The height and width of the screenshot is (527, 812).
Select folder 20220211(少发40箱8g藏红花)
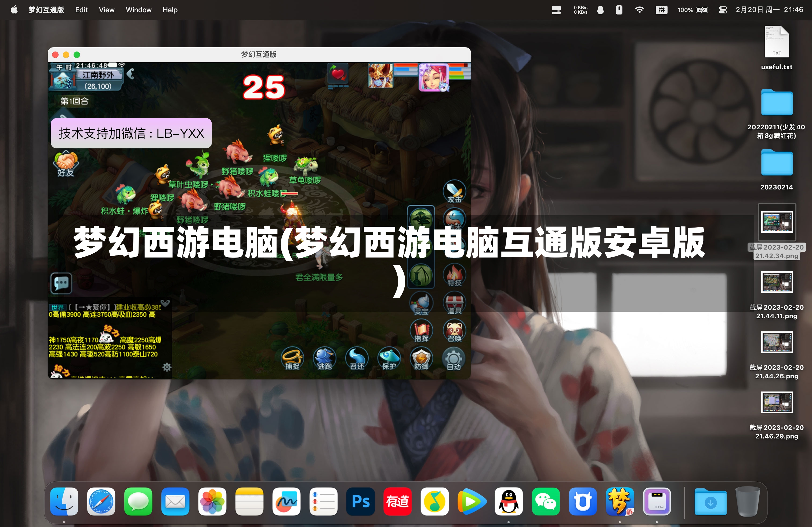(x=777, y=114)
